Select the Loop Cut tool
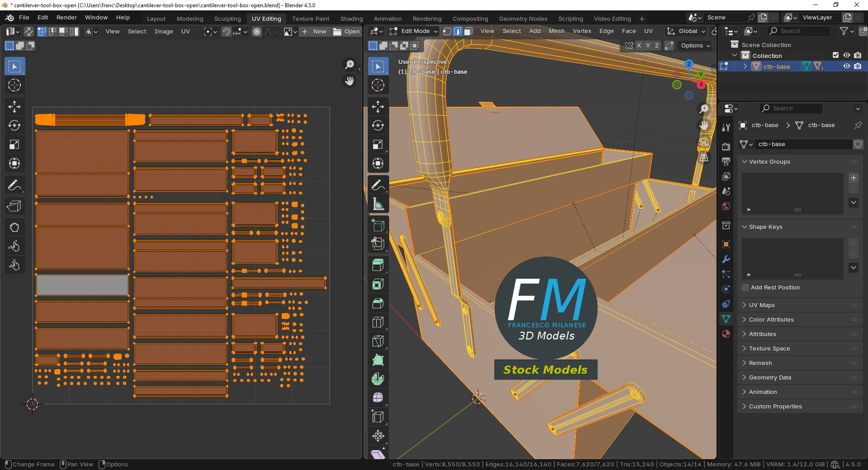Viewport: 868px width, 470px height. pos(378,322)
